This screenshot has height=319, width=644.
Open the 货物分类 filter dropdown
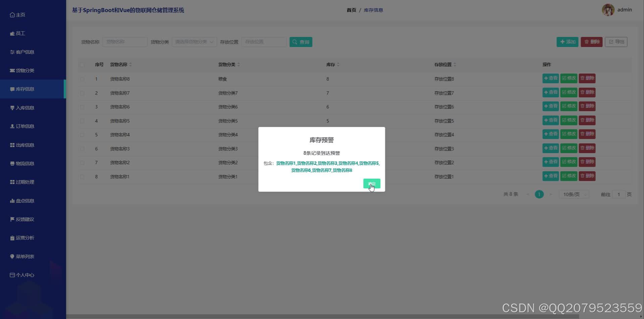tap(194, 42)
